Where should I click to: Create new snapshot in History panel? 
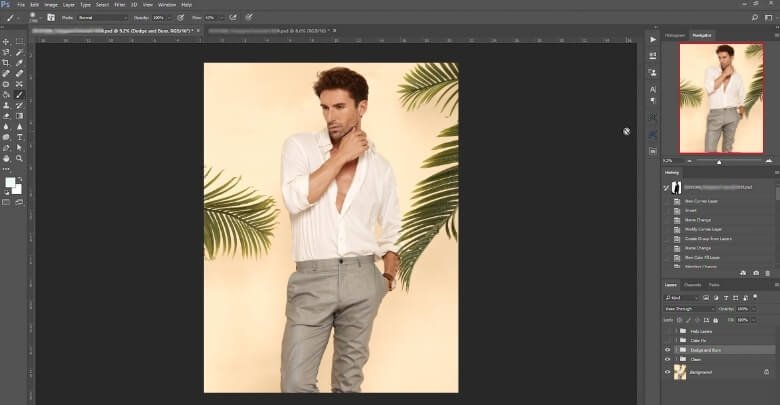756,273
